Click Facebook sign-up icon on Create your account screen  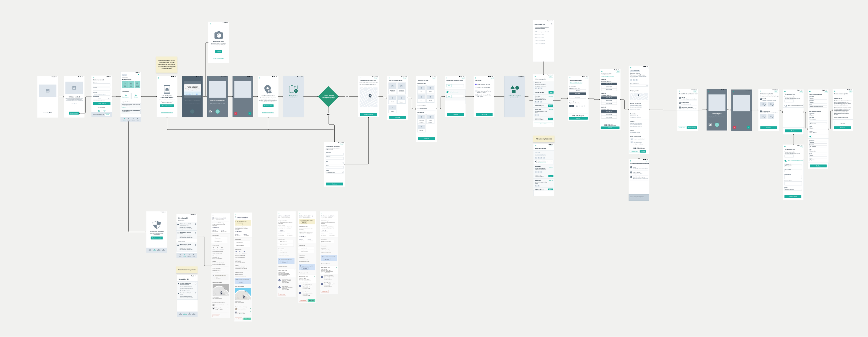pos(104,111)
